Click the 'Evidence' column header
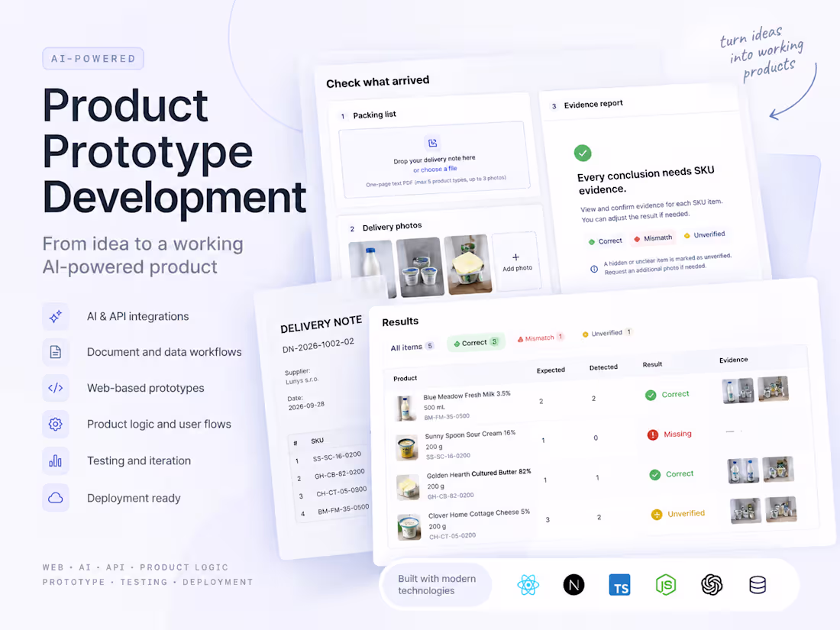This screenshot has width=840, height=630. point(733,360)
